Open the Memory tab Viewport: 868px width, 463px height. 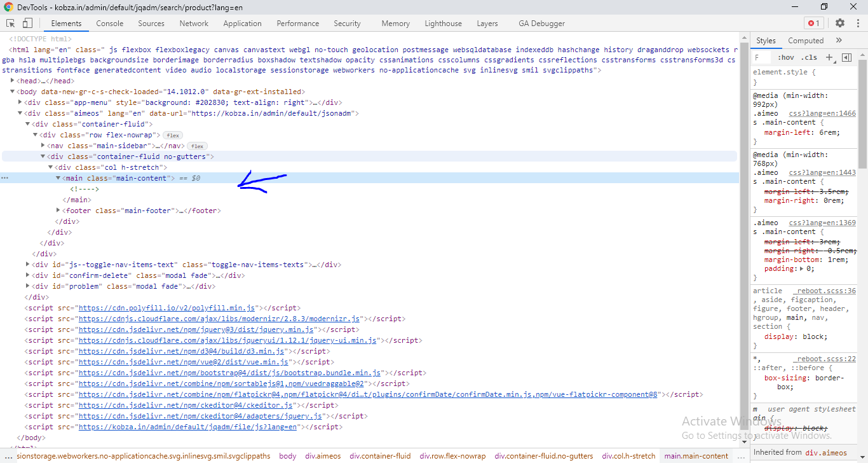(395, 24)
